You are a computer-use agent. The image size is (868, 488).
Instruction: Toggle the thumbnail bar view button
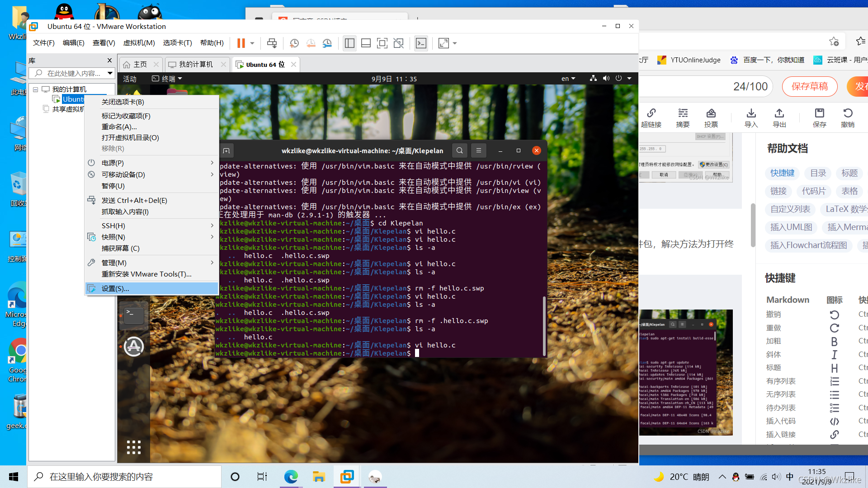click(366, 43)
